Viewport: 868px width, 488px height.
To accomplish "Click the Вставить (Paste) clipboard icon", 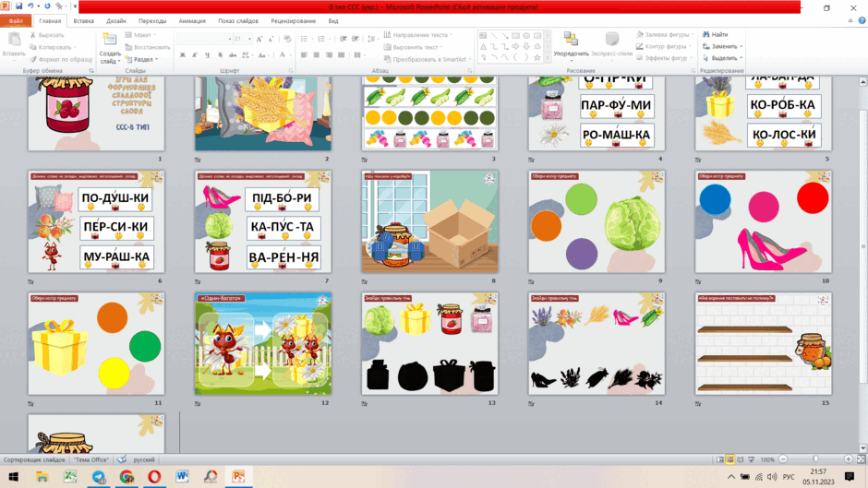I will 14,40.
